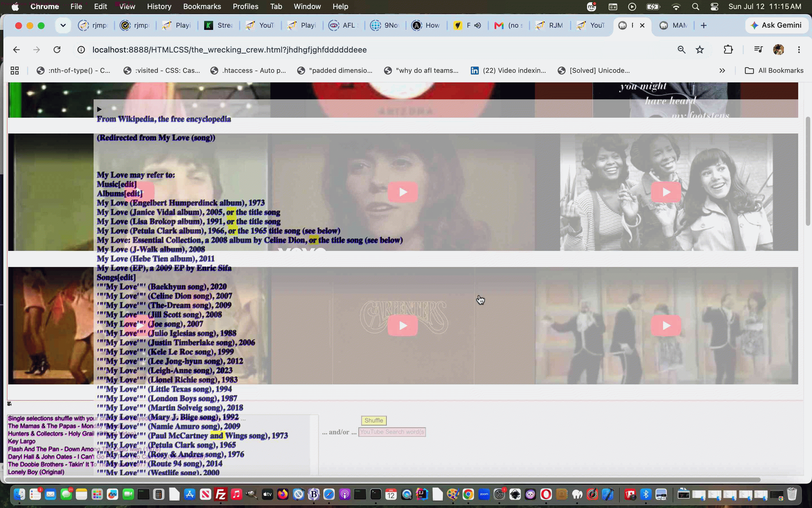This screenshot has height=508, width=812.
Task: Switch to the Gmail (no s tab
Action: (509, 25)
